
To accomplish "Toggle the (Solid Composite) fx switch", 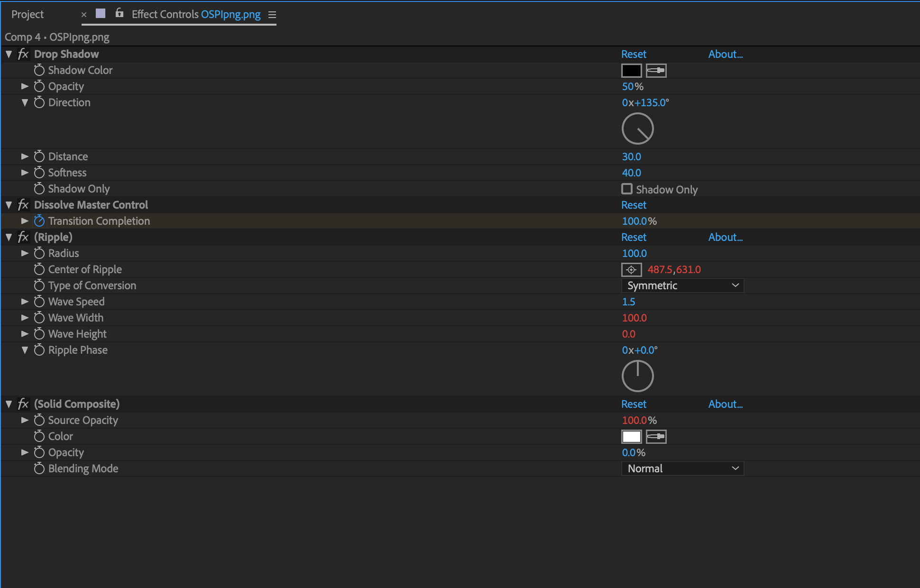I will 23,404.
